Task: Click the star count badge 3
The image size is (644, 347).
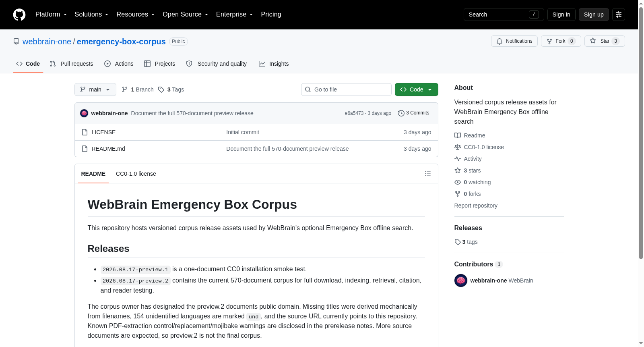Action: [615, 41]
